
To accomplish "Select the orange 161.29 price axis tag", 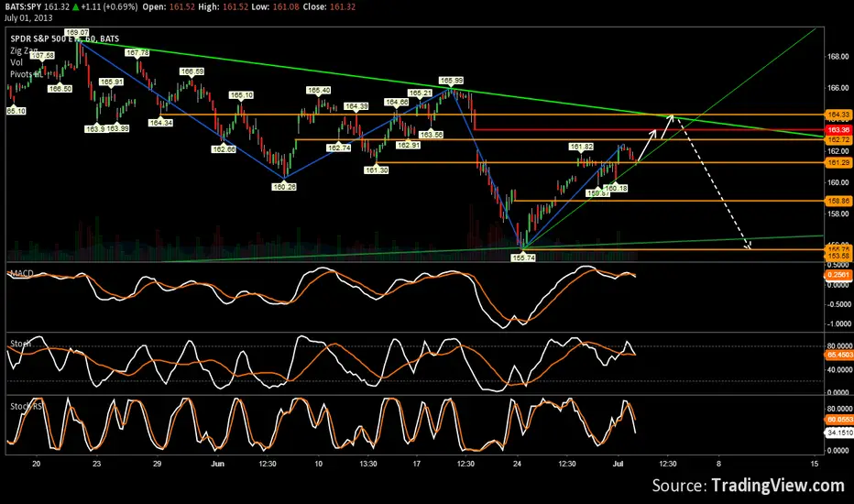I will pos(838,162).
